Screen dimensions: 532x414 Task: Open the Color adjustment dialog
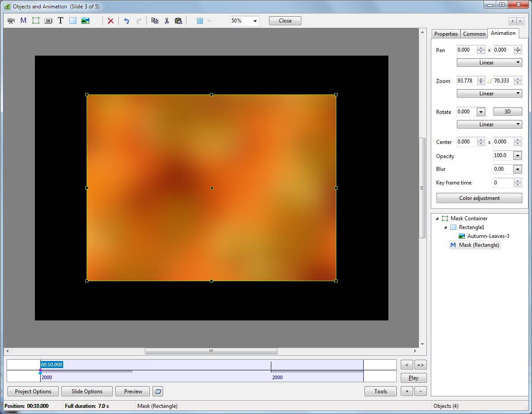pyautogui.click(x=479, y=198)
